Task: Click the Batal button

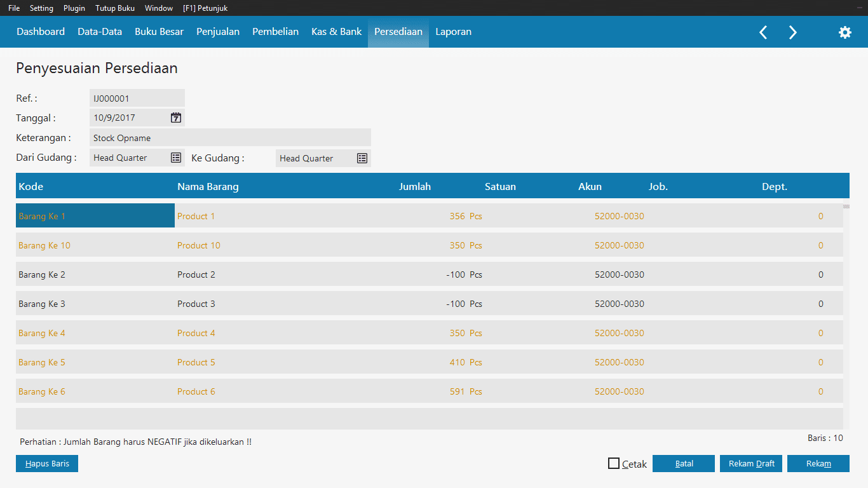Action: point(684,464)
